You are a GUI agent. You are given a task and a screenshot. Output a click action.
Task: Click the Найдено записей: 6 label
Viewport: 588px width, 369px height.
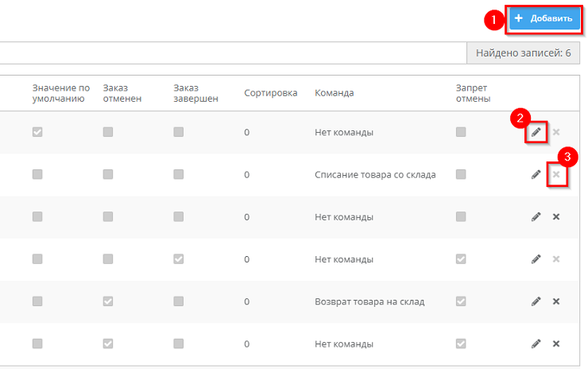523,53
